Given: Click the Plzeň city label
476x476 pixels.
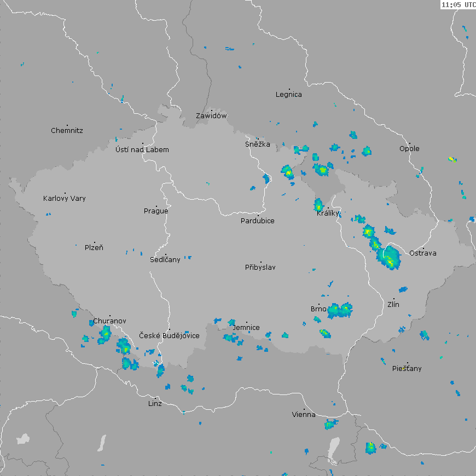Looking at the screenshot, I should tap(94, 248).
